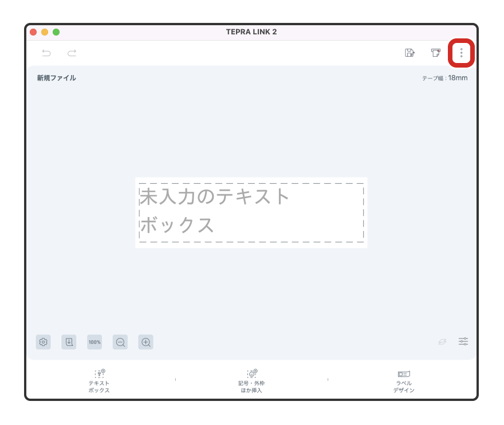The width and height of the screenshot is (504, 425).
Task: Click the 新規ファイル file name label
Action: pyautogui.click(x=57, y=78)
